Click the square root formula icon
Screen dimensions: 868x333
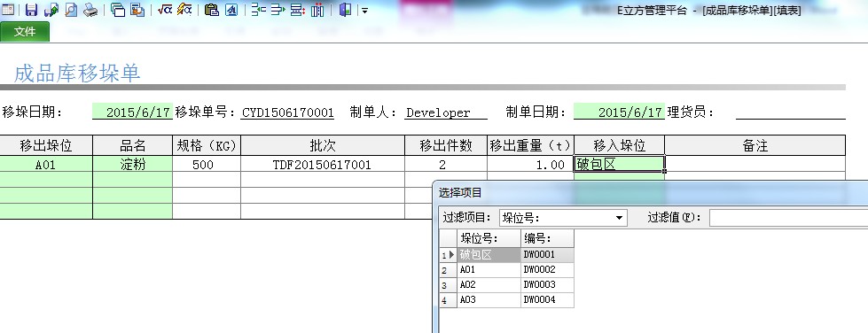pos(164,10)
